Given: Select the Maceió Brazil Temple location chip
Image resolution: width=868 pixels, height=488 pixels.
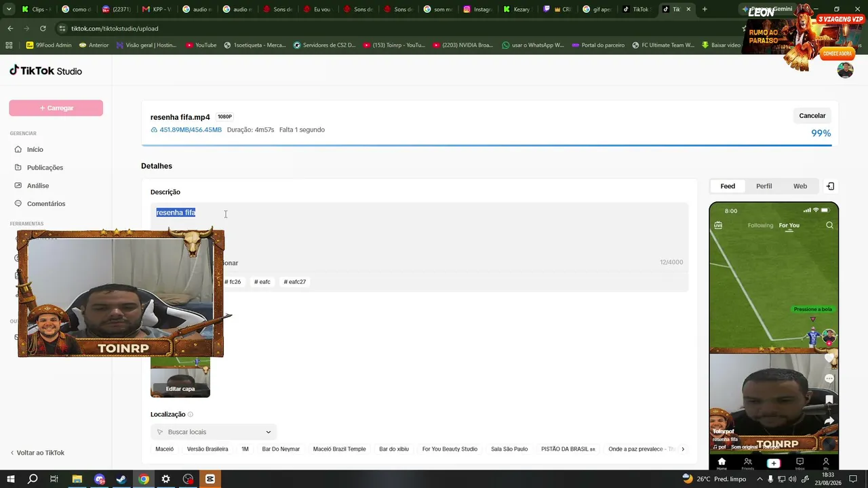Looking at the screenshot, I should coord(340,449).
